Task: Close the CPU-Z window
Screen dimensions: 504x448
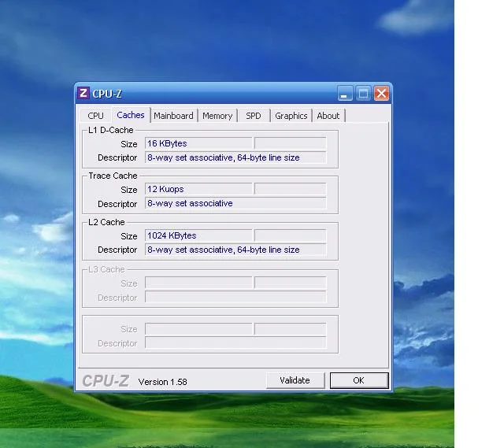Action: (x=381, y=94)
